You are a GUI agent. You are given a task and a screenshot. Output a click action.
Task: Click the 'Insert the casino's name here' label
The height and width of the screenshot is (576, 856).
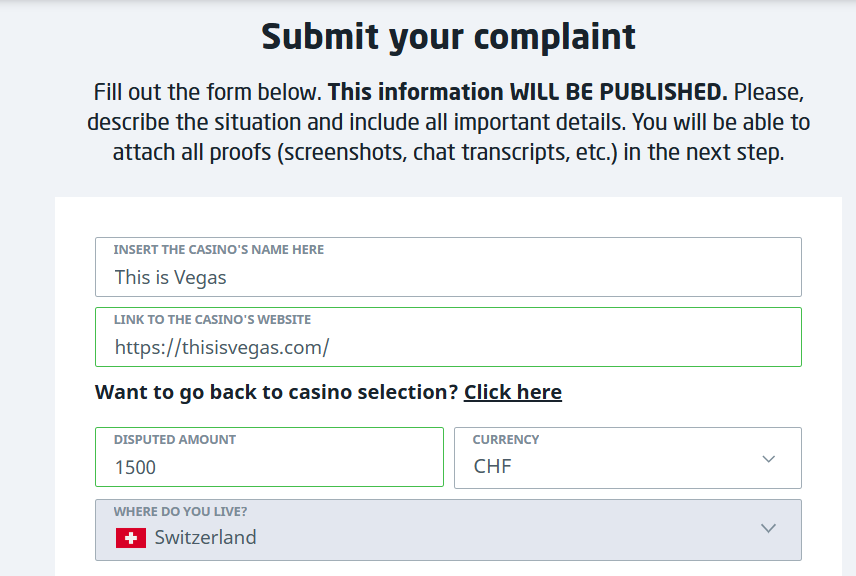(x=218, y=250)
